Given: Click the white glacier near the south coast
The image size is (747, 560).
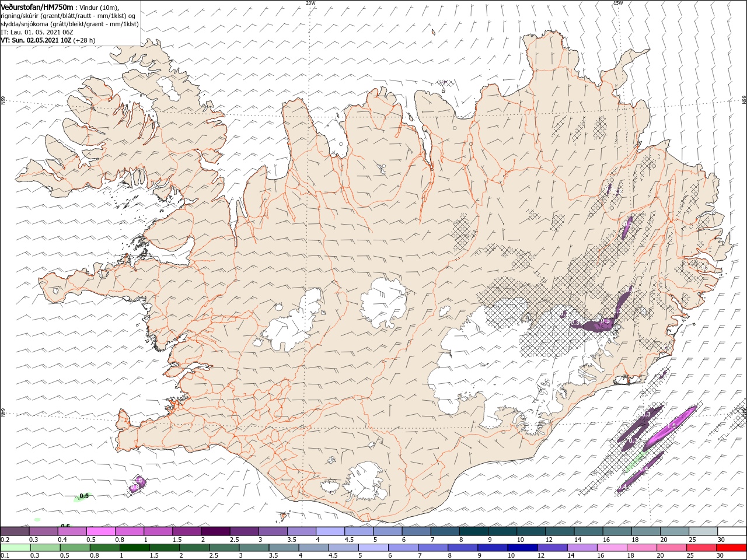Looking at the screenshot, I should pyautogui.click(x=366, y=481).
